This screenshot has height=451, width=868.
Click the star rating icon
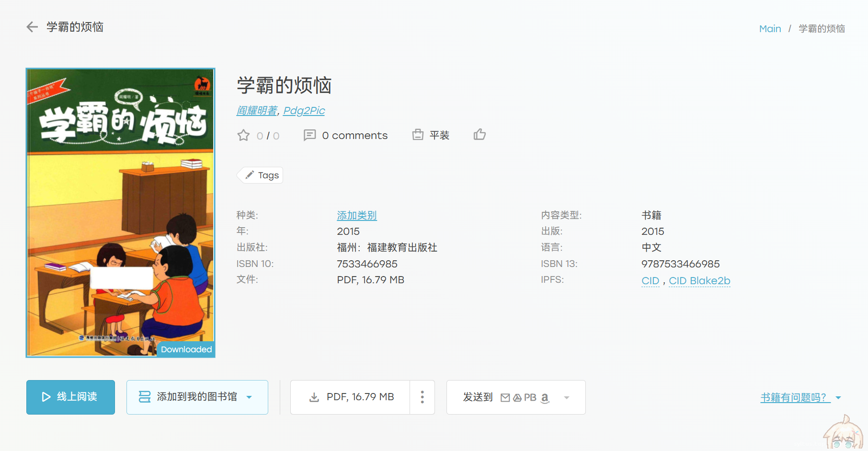(243, 136)
